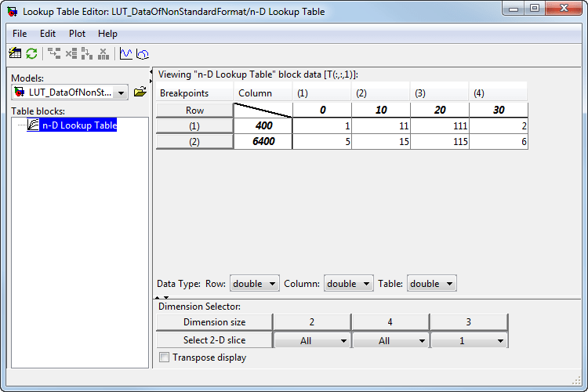588x392 pixels.
Task: Select column breakpoint cell 10
Action: [381, 110]
